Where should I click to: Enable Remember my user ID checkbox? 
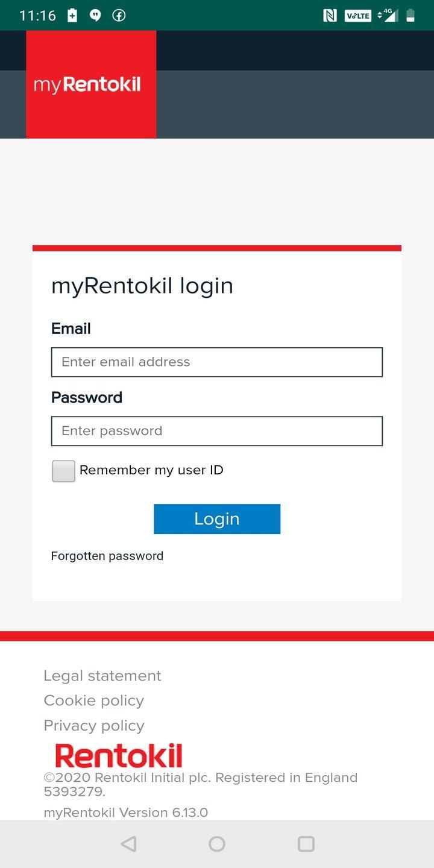point(63,471)
